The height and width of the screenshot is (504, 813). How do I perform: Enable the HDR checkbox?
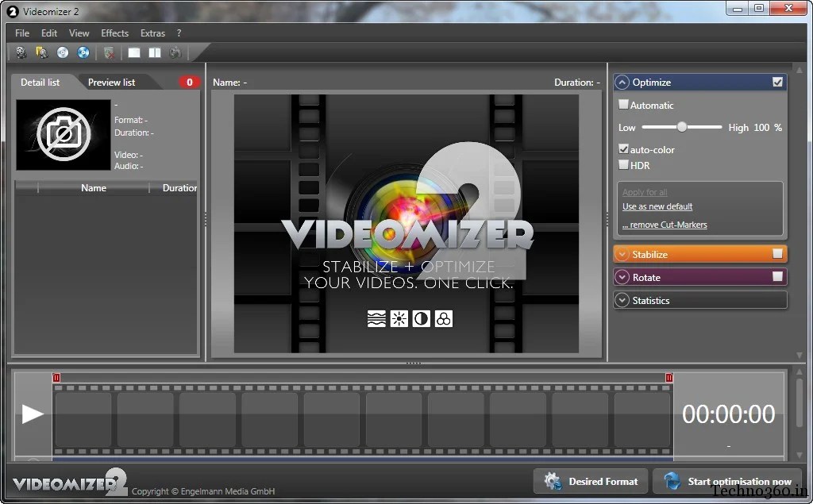(624, 165)
